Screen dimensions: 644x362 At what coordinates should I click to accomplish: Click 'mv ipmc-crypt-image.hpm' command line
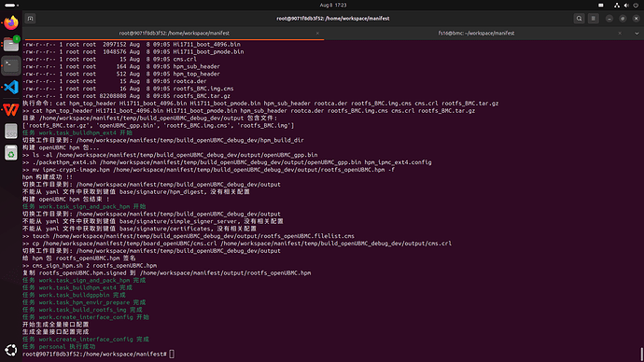point(209,170)
